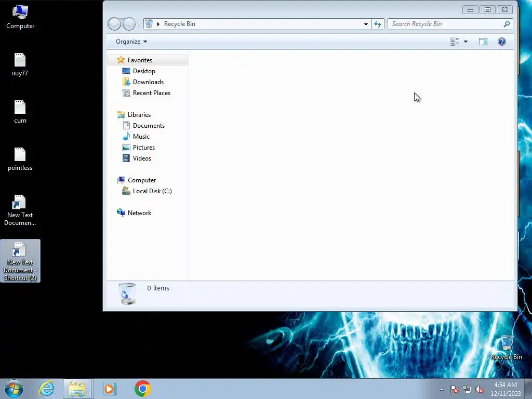Launch Internet Explorer from taskbar
The image size is (532, 399).
46,389
